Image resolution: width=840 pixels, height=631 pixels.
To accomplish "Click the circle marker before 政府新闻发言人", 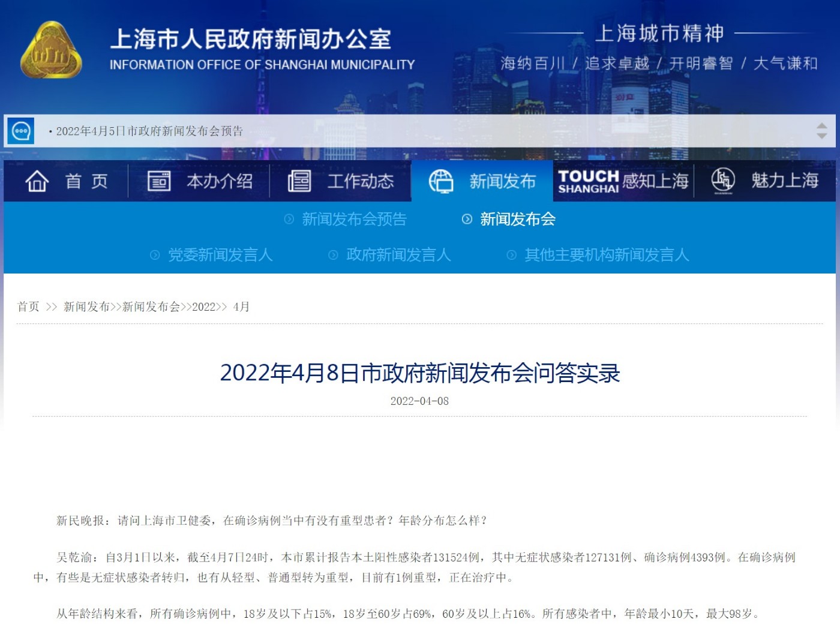I will coord(332,255).
